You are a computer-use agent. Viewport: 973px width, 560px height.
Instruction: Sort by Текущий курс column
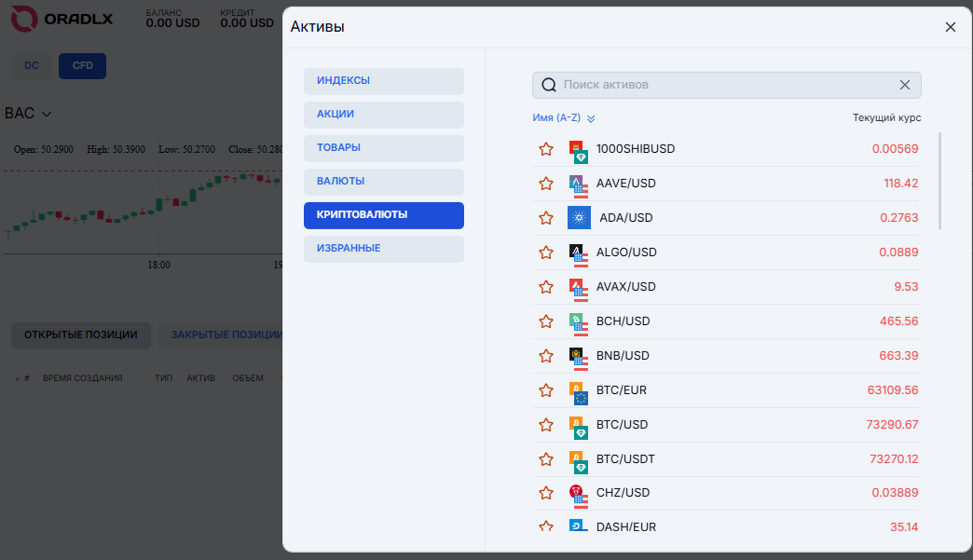886,117
